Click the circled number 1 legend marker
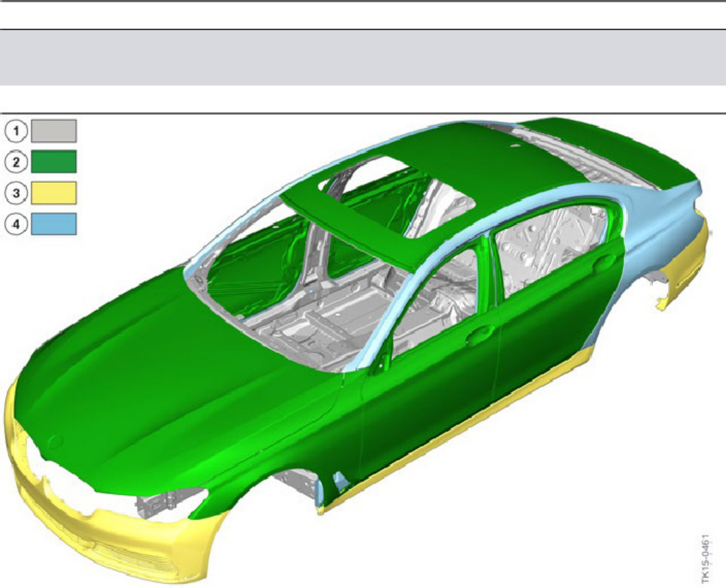Image resolution: width=726 pixels, height=588 pixels. (x=16, y=131)
